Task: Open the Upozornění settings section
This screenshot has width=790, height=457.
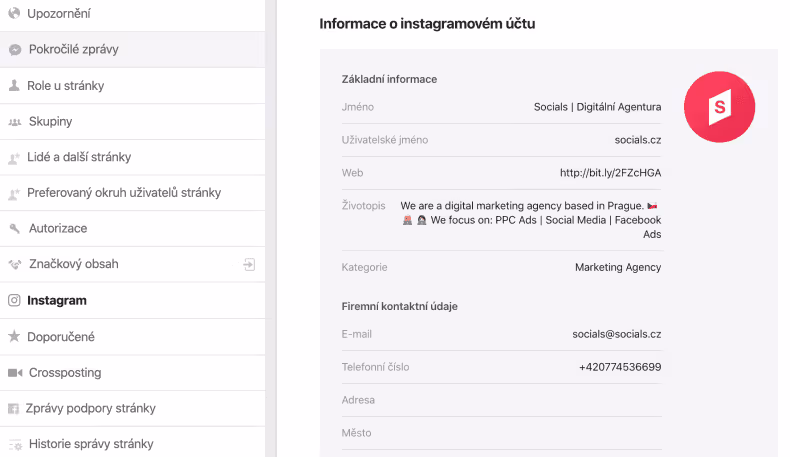Action: 133,14
